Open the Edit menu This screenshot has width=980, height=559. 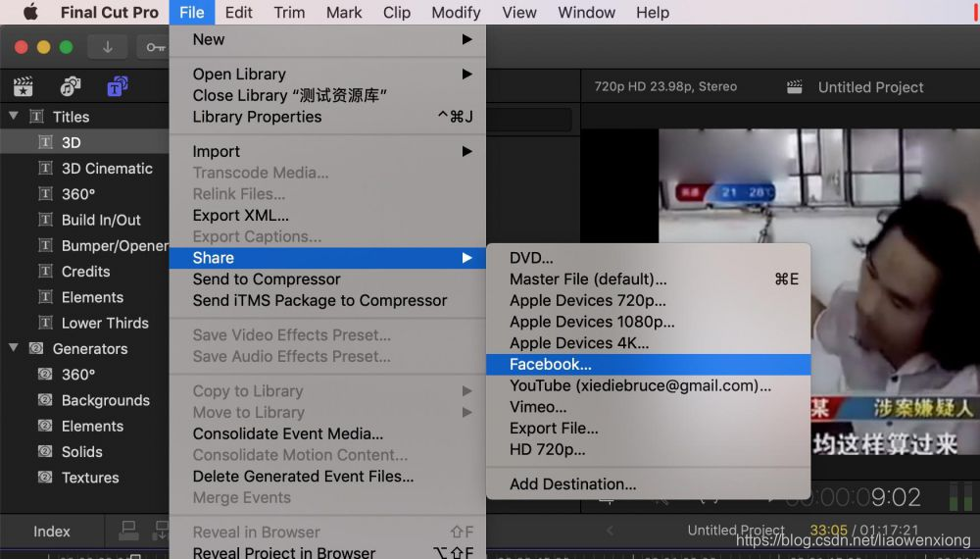[239, 13]
